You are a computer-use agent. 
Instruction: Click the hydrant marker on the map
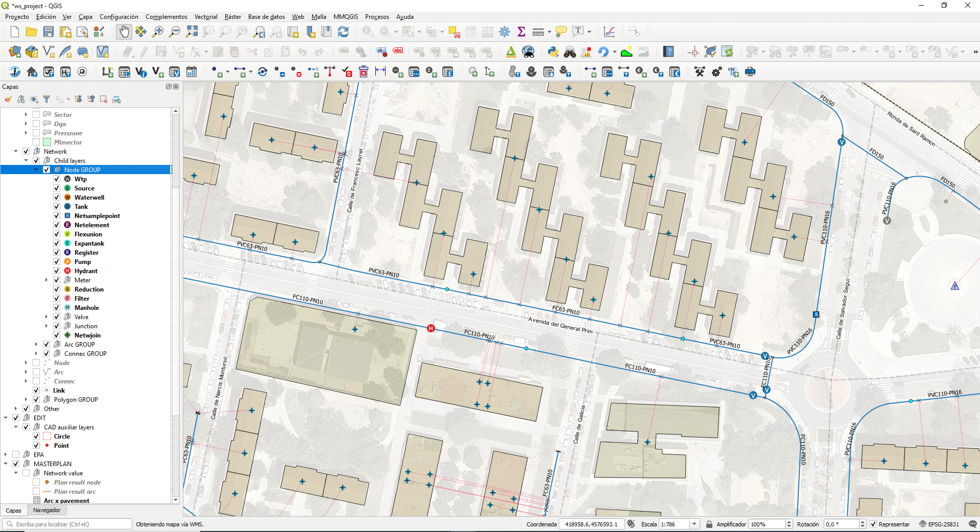tap(431, 328)
